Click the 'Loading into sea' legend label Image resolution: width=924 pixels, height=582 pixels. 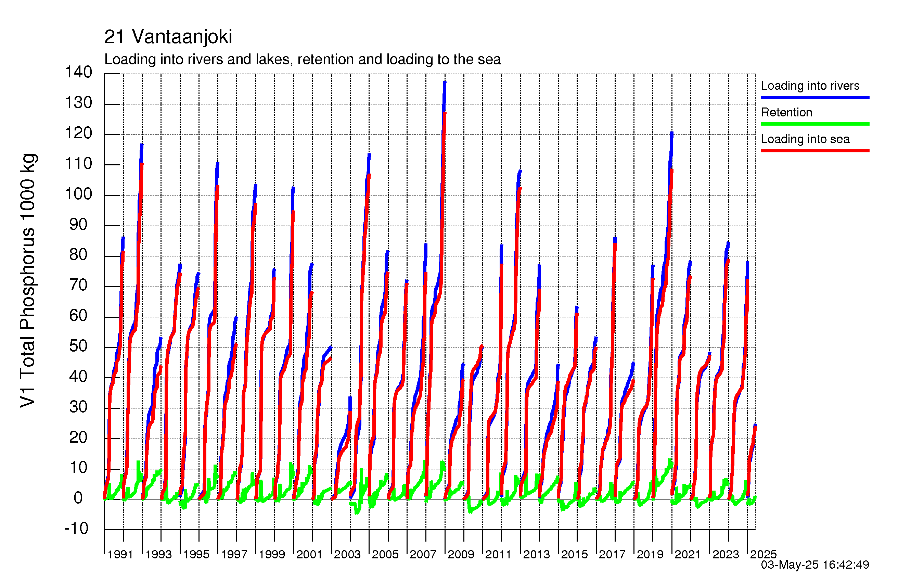tap(805, 139)
